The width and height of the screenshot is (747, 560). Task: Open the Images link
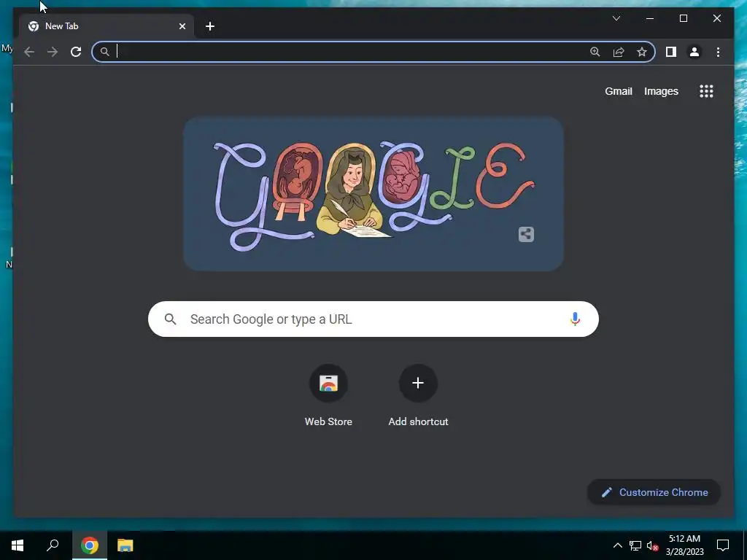(x=661, y=91)
